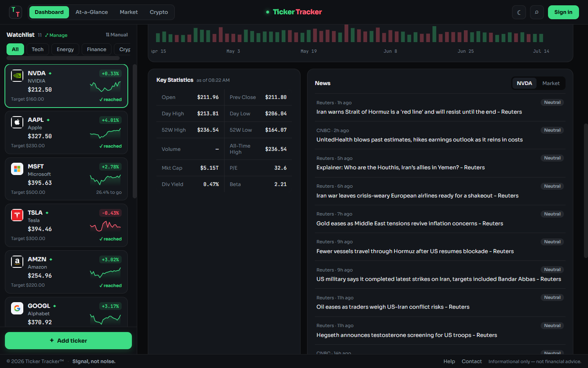Viewport: 588px width, 368px height.
Task: Click Neutral badge on UnitedHealth story
Action: [552, 130]
